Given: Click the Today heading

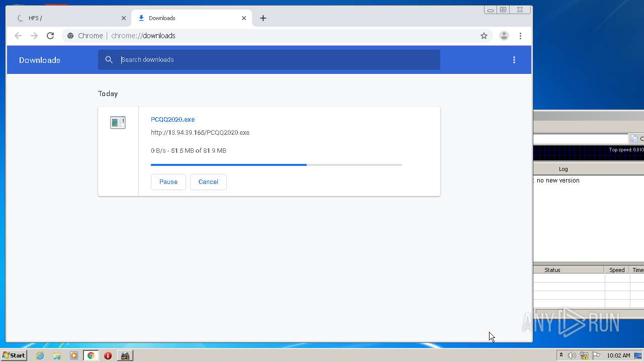Looking at the screenshot, I should (x=108, y=94).
